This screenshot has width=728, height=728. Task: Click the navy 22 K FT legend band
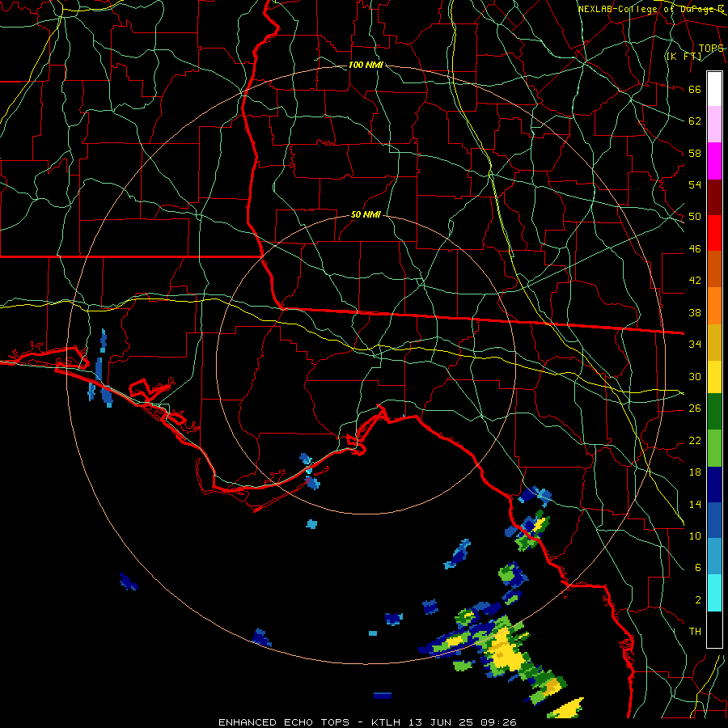(714, 485)
